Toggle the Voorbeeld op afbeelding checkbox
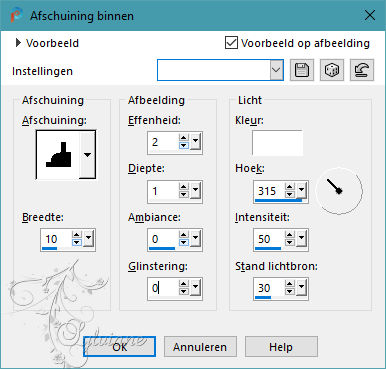Viewport: 386px width, 369px height. point(231,43)
